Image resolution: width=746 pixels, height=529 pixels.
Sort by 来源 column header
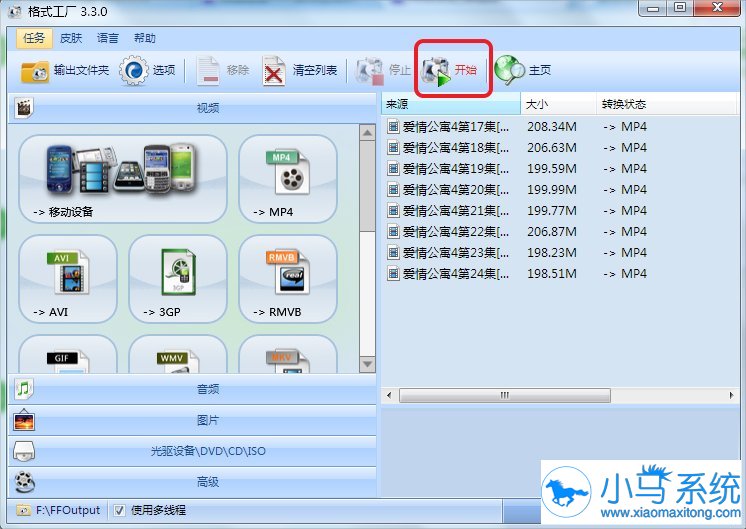pyautogui.click(x=451, y=104)
